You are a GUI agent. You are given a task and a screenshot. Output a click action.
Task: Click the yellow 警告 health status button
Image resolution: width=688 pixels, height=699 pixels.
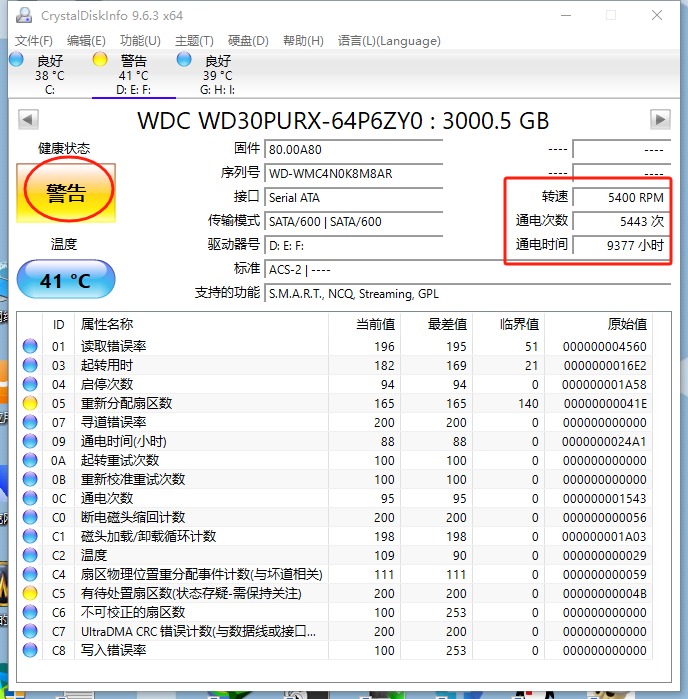click(x=66, y=193)
